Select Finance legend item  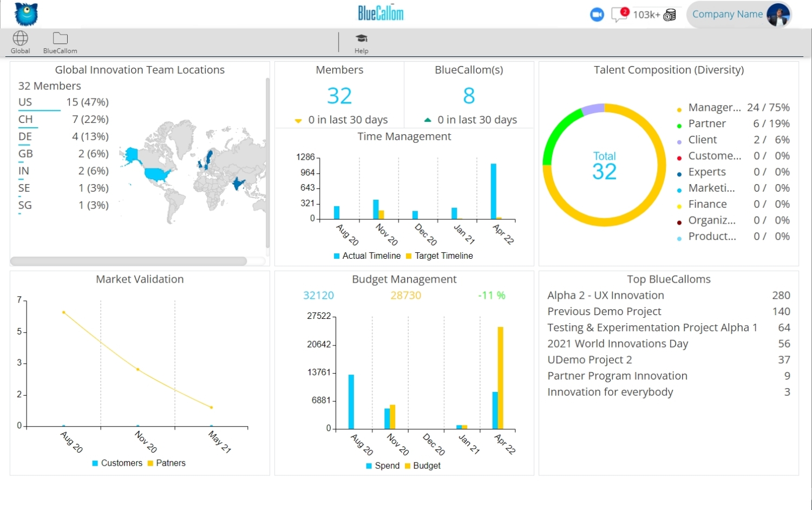point(733,204)
